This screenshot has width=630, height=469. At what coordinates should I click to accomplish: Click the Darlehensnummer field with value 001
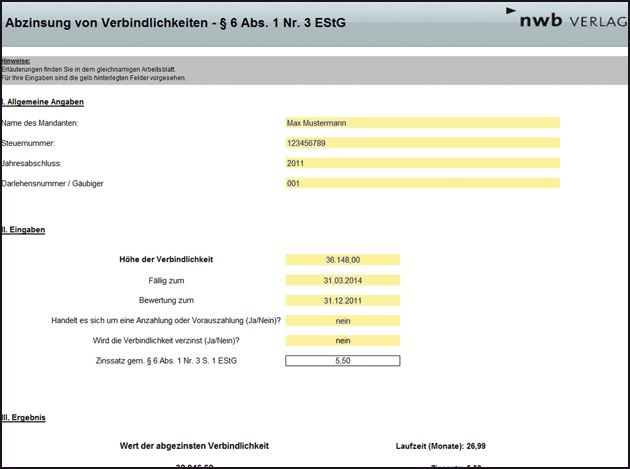(422, 183)
